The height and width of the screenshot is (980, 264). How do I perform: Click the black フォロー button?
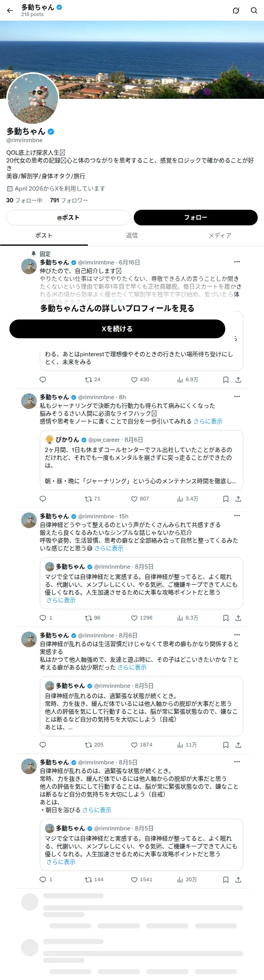click(196, 218)
